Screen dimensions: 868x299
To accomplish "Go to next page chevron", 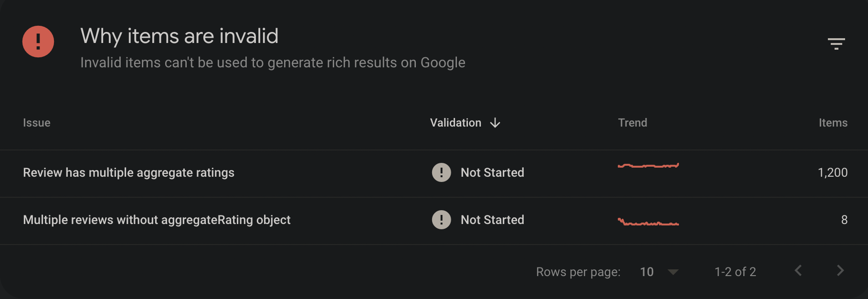I will (x=840, y=271).
